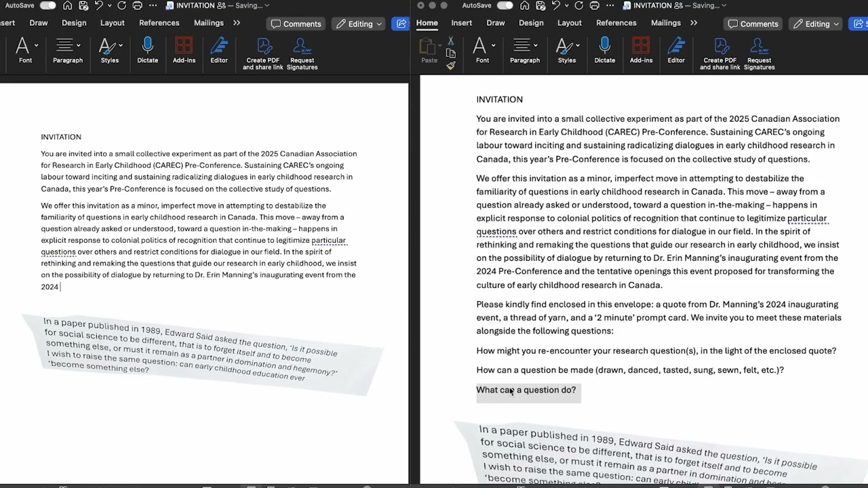Image resolution: width=868 pixels, height=488 pixels.
Task: Expand INVITATION title dropdown in right window
Action: [724, 5]
